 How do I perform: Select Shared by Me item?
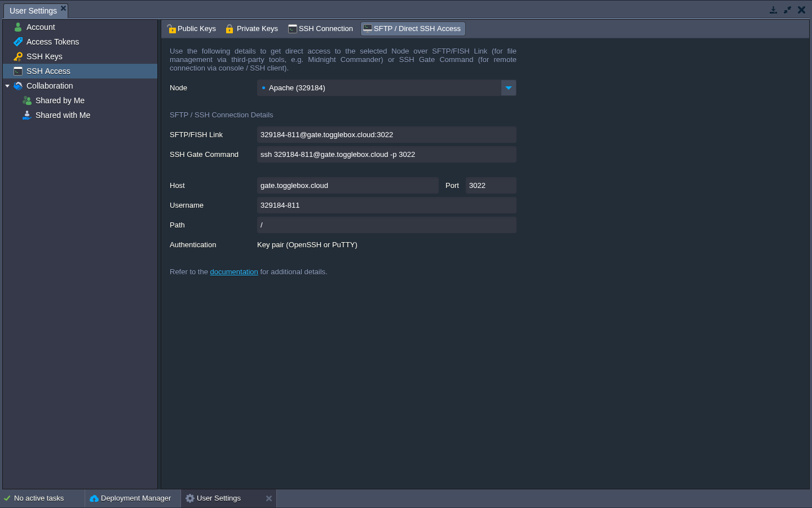80,100
